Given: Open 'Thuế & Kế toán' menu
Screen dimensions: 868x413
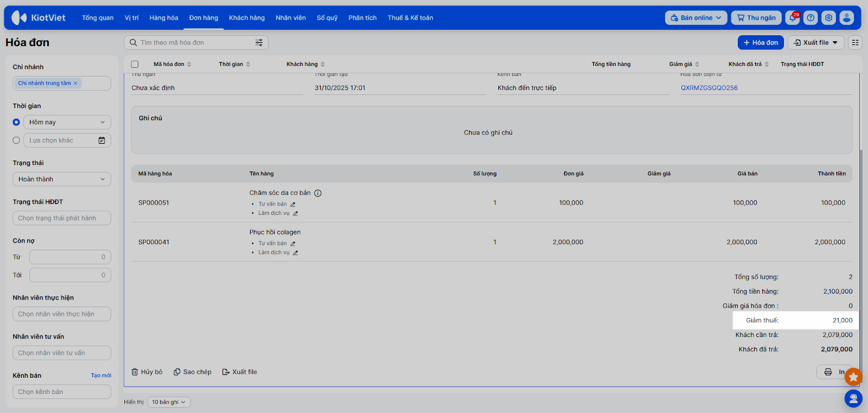Looking at the screenshot, I should 410,18.
